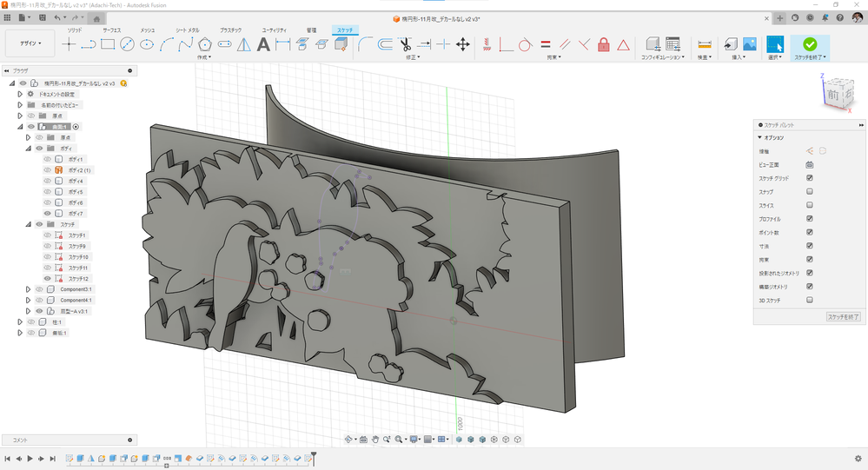Screen dimensions: 868x470
Task: Open the user profile avatar
Action: point(857,17)
